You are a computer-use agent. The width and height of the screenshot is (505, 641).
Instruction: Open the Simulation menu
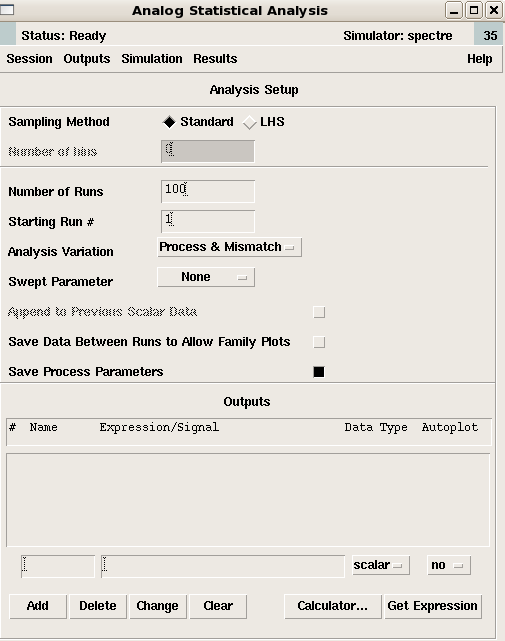click(x=152, y=59)
